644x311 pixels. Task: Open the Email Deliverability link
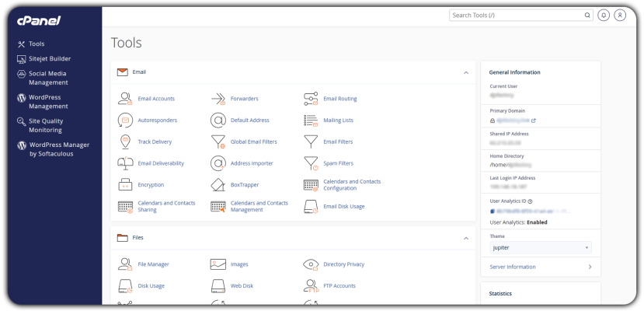pos(161,163)
